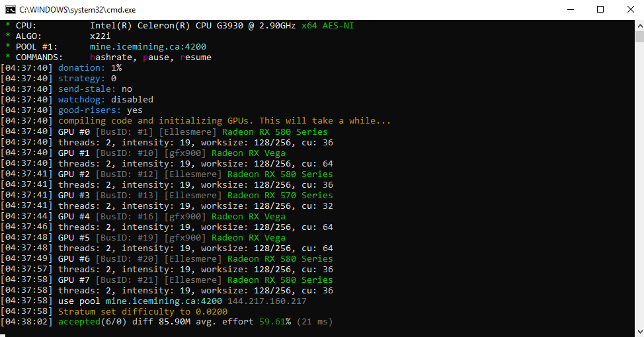
Task: Click the scrollbar down arrow
Action: click(639, 331)
